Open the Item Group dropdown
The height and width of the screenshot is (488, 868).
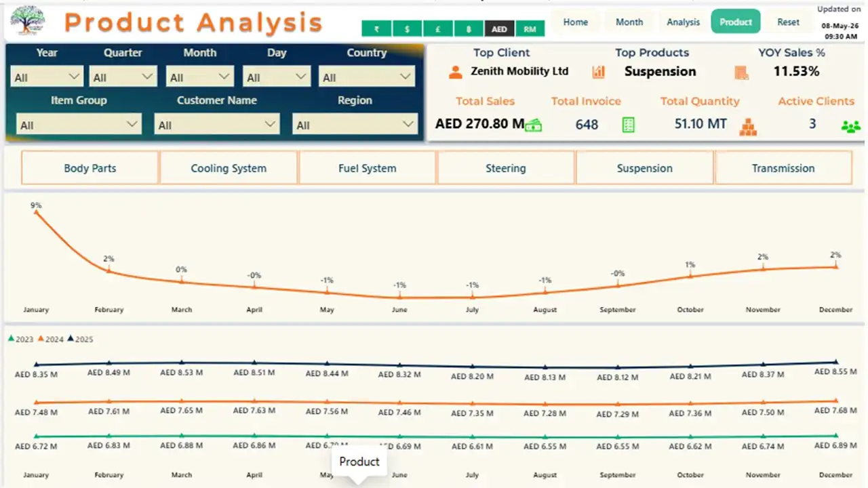tap(79, 125)
